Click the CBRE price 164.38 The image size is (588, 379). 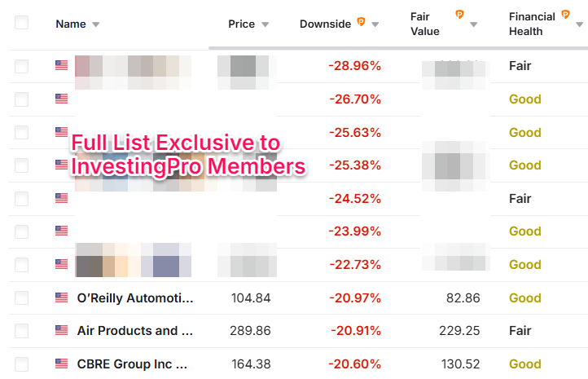[251, 364]
